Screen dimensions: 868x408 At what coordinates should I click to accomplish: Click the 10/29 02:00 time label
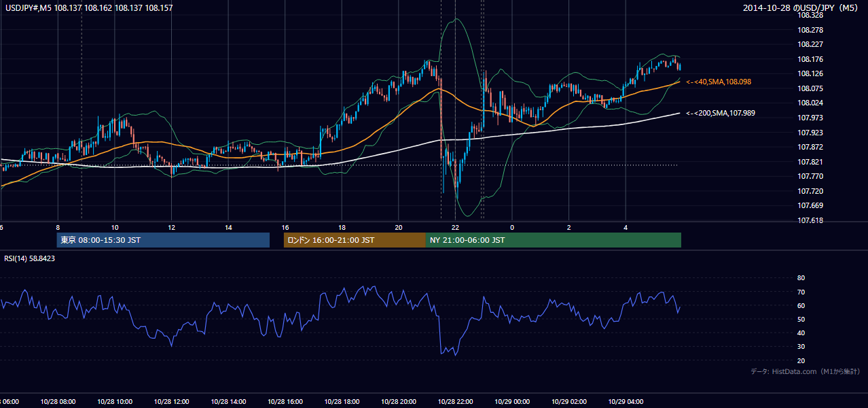568,401
